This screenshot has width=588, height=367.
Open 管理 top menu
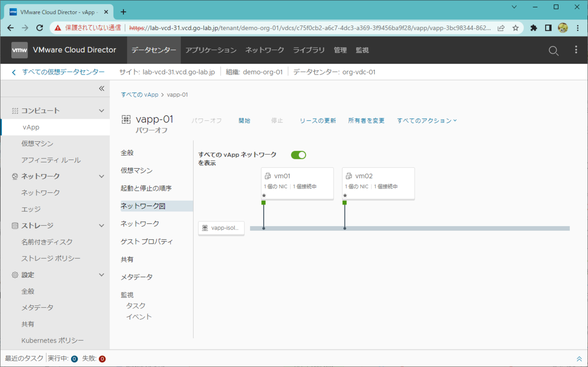coord(340,50)
